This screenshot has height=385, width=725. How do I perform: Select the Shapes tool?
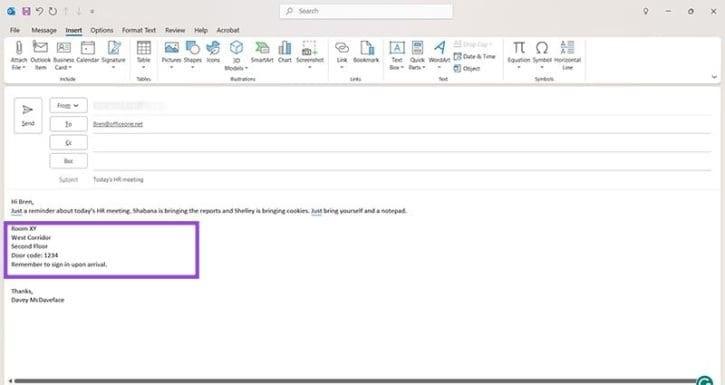[192, 55]
